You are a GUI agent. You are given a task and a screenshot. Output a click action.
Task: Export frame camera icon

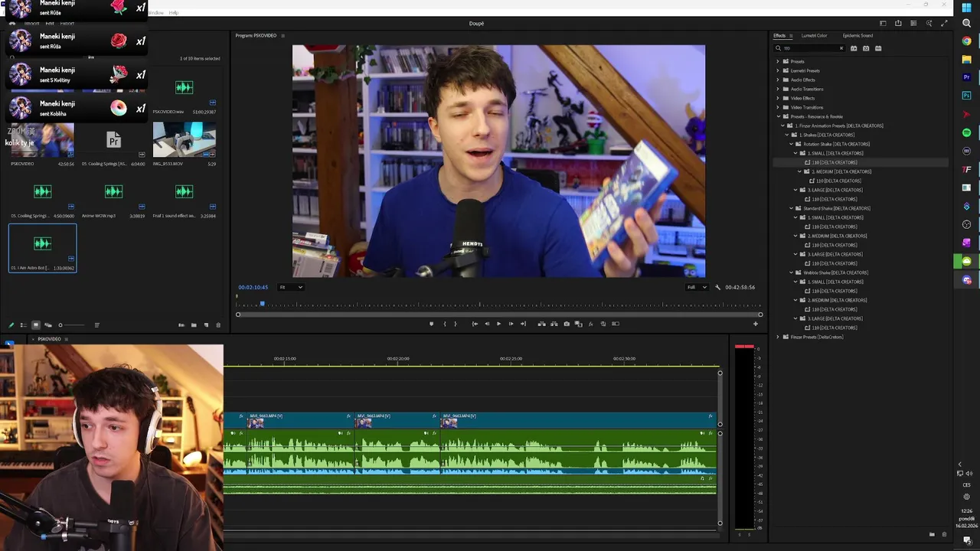click(567, 324)
